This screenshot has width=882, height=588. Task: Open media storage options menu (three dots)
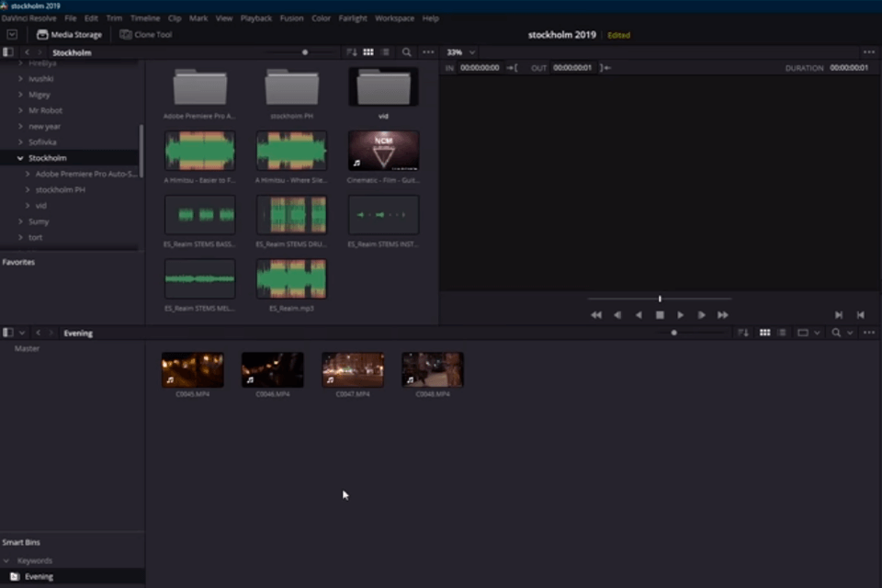(x=428, y=51)
